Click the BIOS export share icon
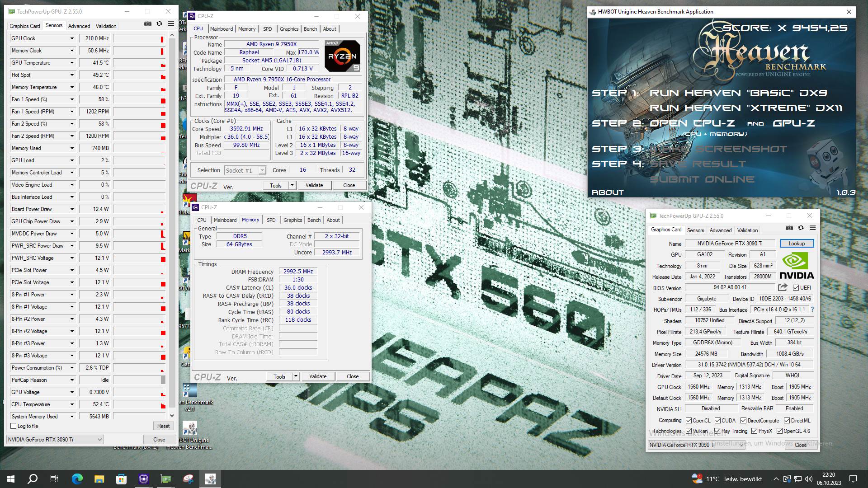The width and height of the screenshot is (868, 488). click(783, 287)
